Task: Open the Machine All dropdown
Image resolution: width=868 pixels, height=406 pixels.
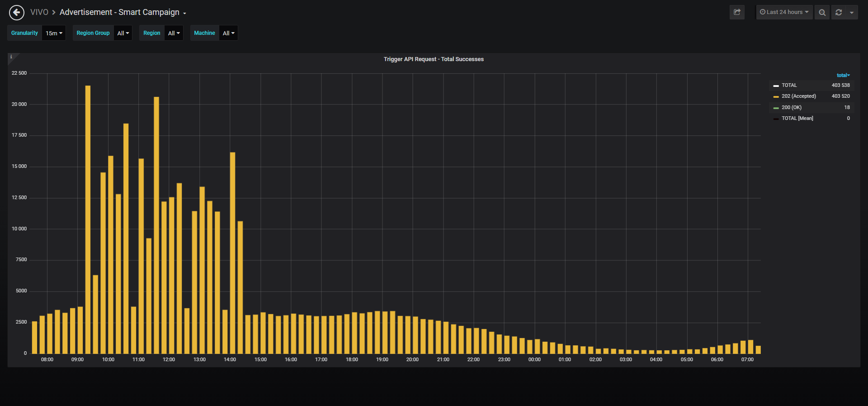Action: click(228, 33)
